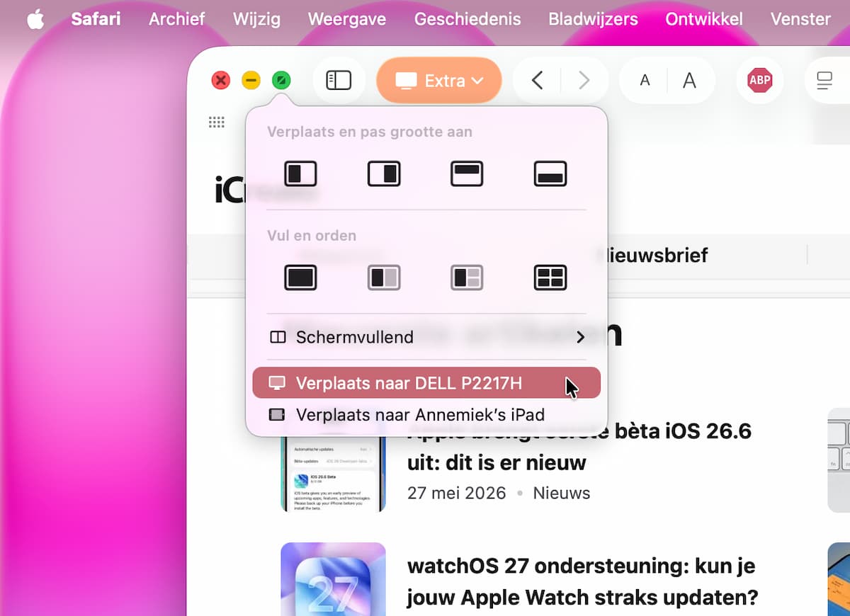Toggle the Safari sidebar button
This screenshot has height=616, width=850.
(x=339, y=80)
